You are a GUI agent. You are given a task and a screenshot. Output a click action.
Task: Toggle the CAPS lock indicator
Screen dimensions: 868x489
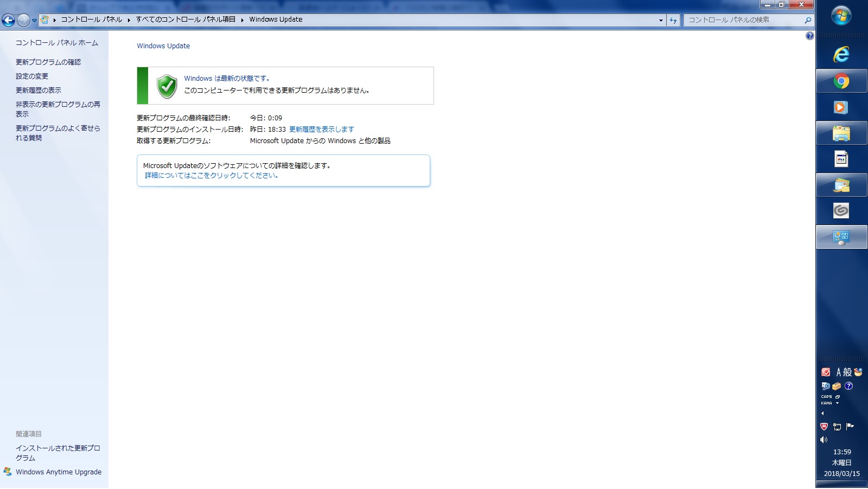click(826, 397)
